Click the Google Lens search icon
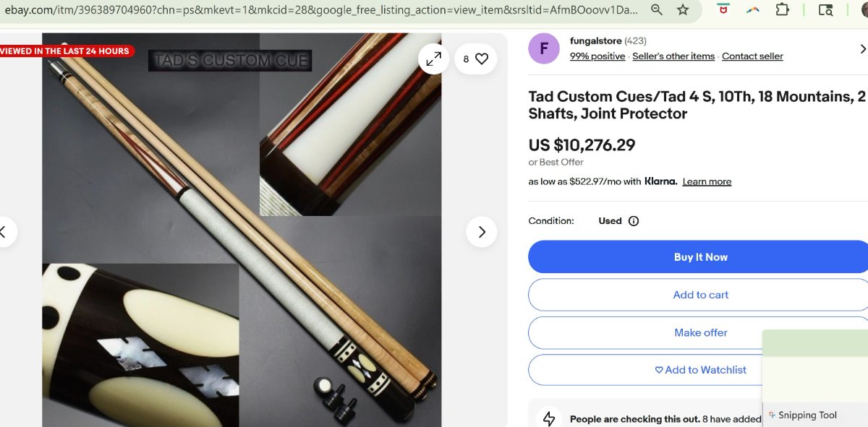 pos(825,9)
